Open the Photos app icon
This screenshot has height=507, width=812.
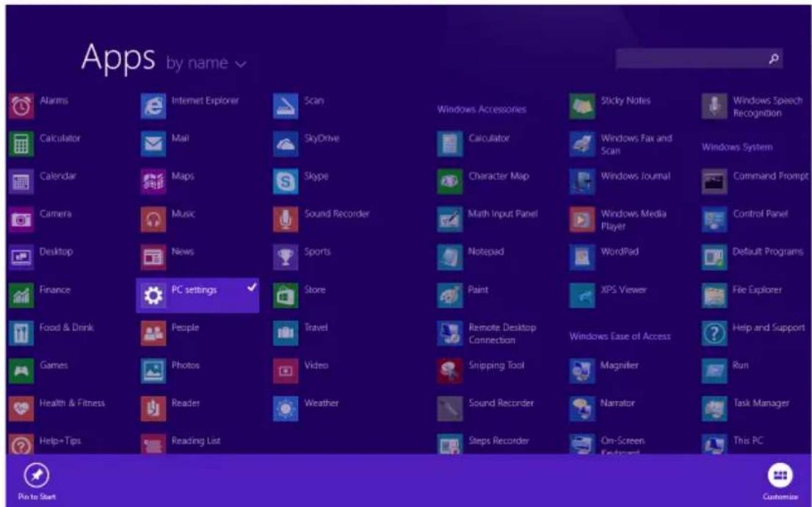tap(153, 371)
